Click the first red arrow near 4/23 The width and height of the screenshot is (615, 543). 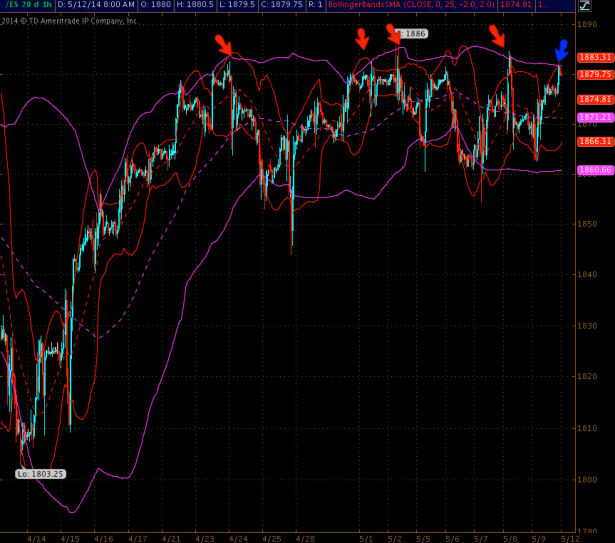[224, 44]
